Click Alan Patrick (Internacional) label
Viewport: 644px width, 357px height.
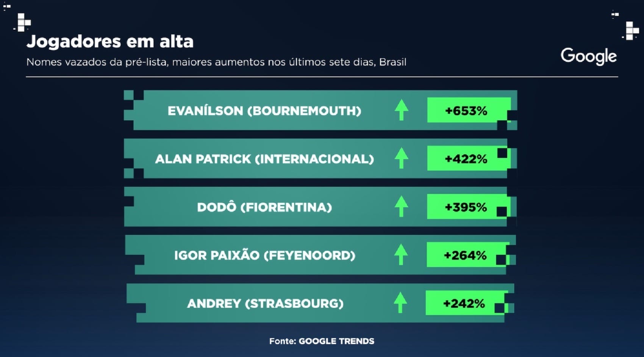264,159
